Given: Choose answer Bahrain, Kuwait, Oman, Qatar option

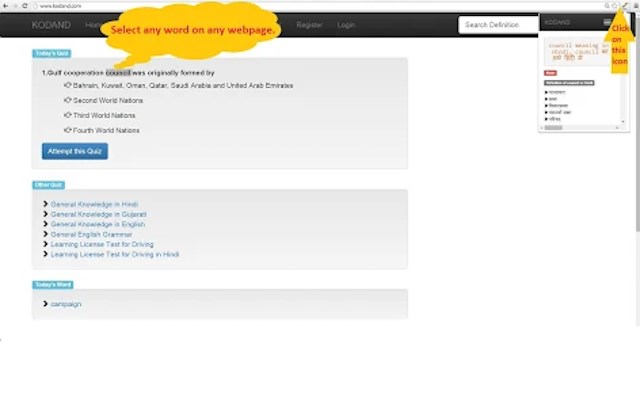Looking at the screenshot, I should coord(178,86).
